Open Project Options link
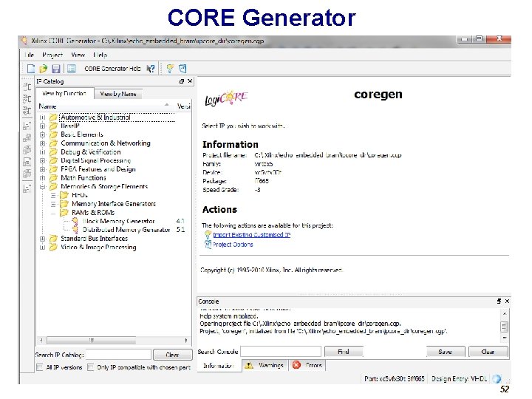532x399 pixels. click(233, 245)
